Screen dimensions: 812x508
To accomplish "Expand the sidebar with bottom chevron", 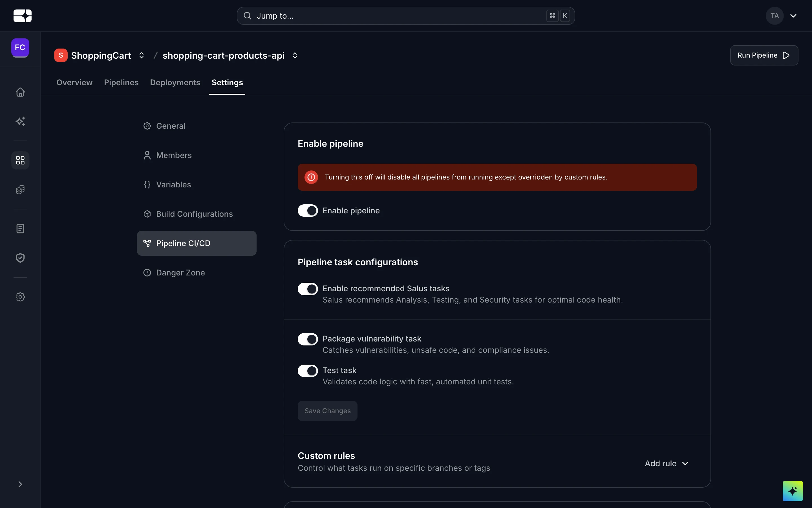I will coord(20,484).
